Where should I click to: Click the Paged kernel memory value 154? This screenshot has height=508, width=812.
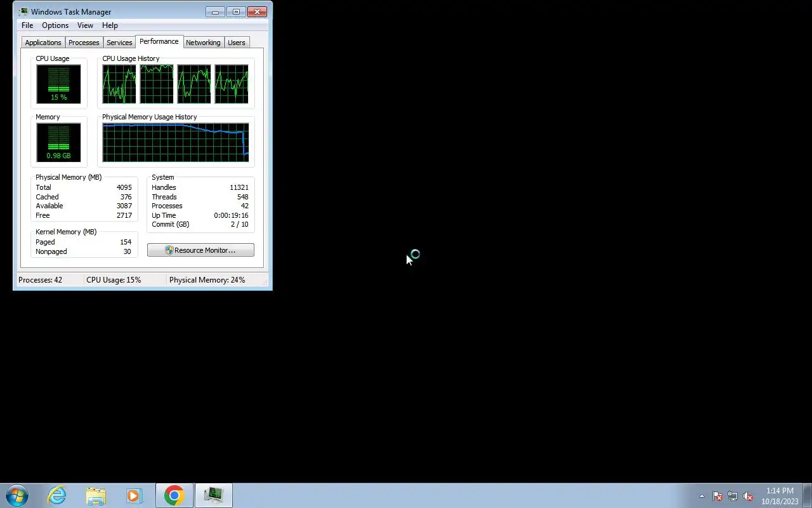(x=126, y=242)
